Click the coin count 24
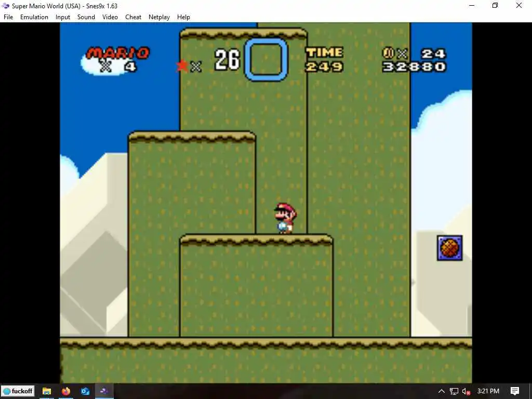Image resolution: width=532 pixels, height=399 pixels. pos(433,54)
